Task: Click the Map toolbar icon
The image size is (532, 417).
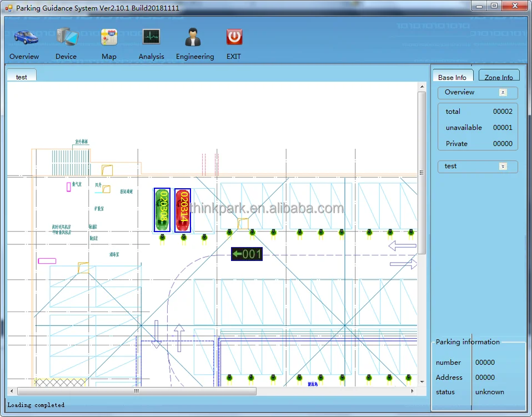Action: [x=109, y=37]
